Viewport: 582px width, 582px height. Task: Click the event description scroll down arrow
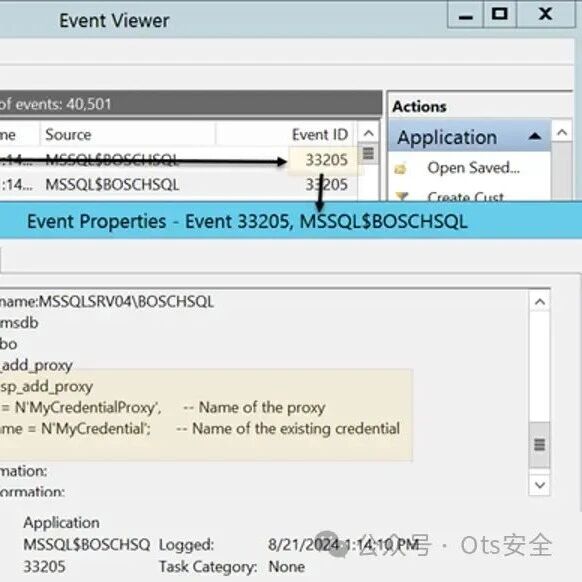pyautogui.click(x=539, y=485)
